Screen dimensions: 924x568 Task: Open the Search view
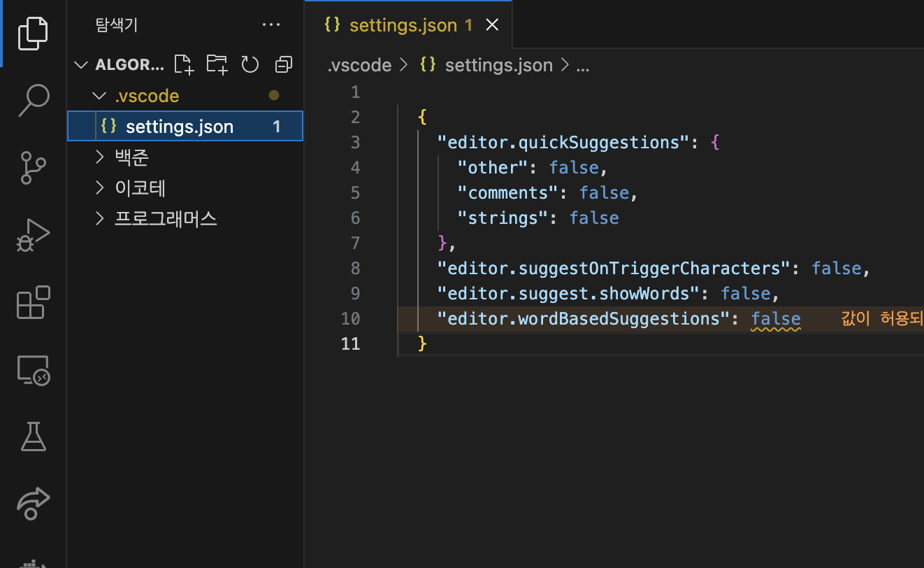coord(33,100)
